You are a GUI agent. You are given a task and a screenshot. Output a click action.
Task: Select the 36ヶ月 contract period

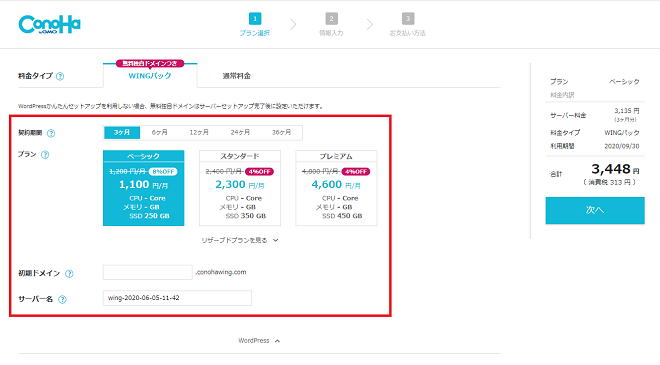point(281,132)
